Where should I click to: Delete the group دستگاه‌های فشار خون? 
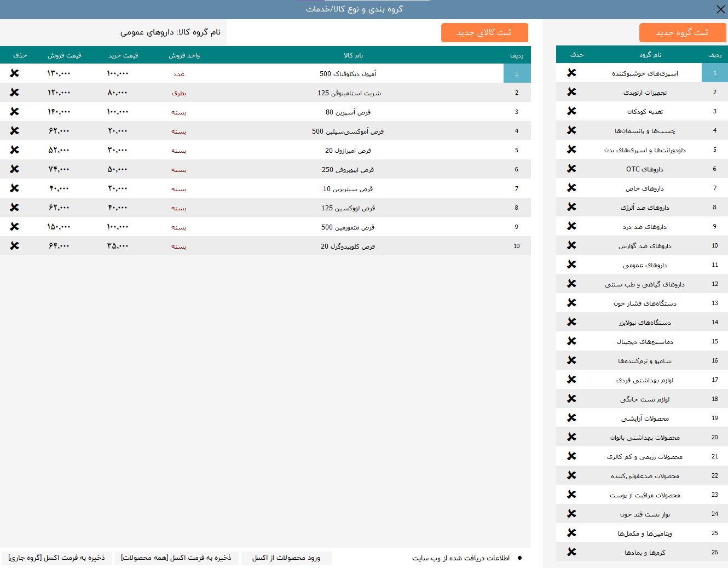point(571,303)
